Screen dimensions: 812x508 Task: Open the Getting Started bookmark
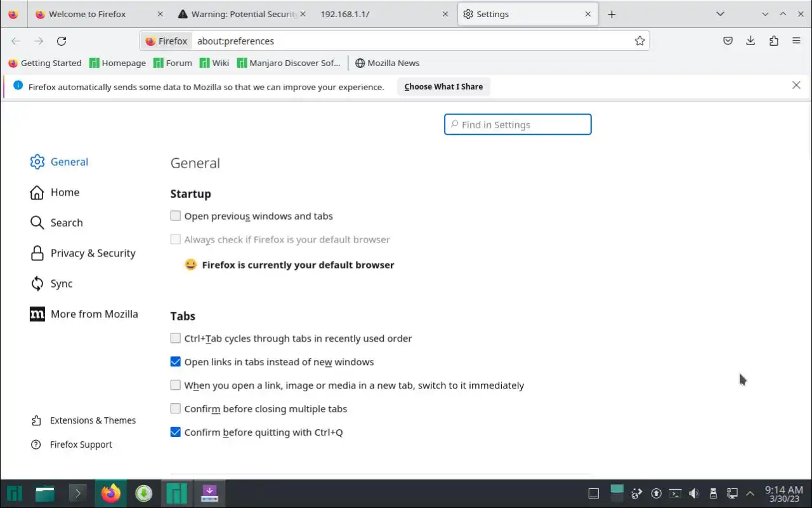point(45,63)
